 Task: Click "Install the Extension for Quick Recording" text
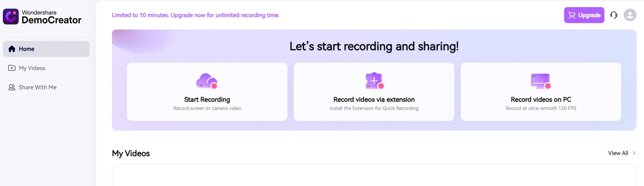[x=374, y=108]
